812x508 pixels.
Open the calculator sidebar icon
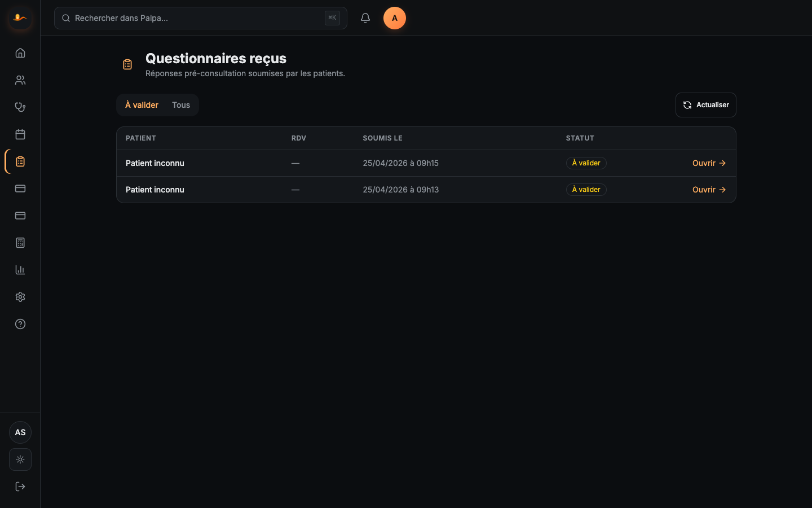[x=20, y=243]
